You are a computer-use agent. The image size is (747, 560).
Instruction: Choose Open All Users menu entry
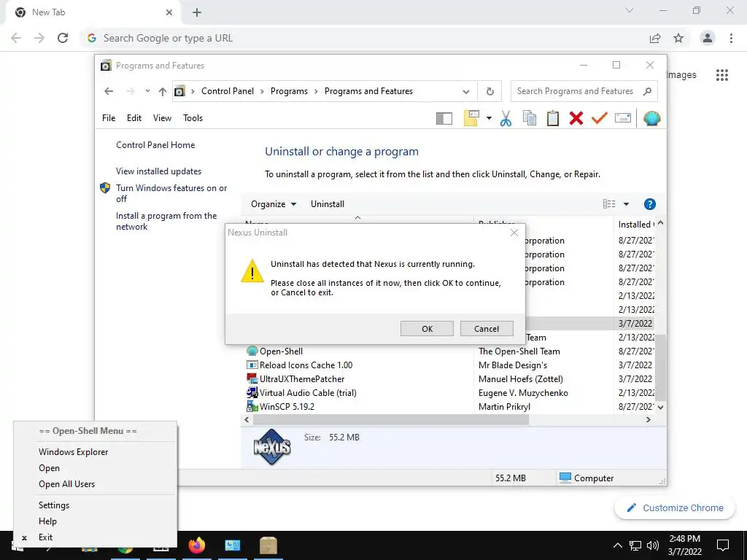pos(96,484)
